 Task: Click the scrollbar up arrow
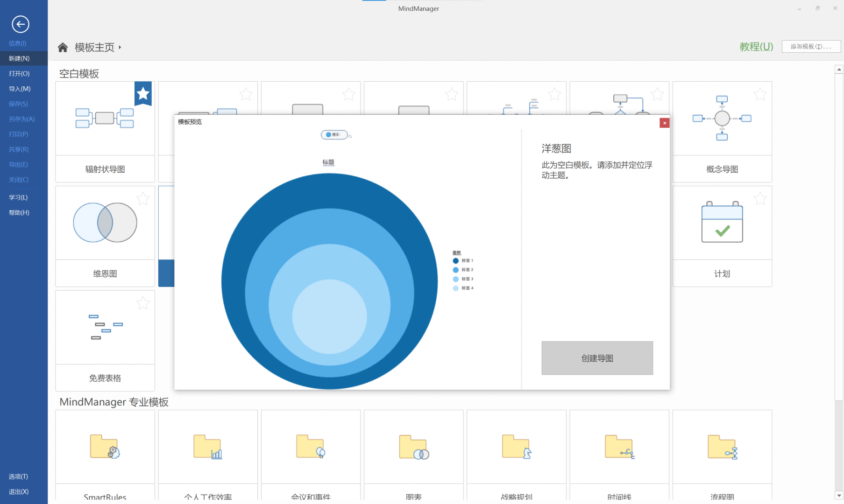(839, 70)
